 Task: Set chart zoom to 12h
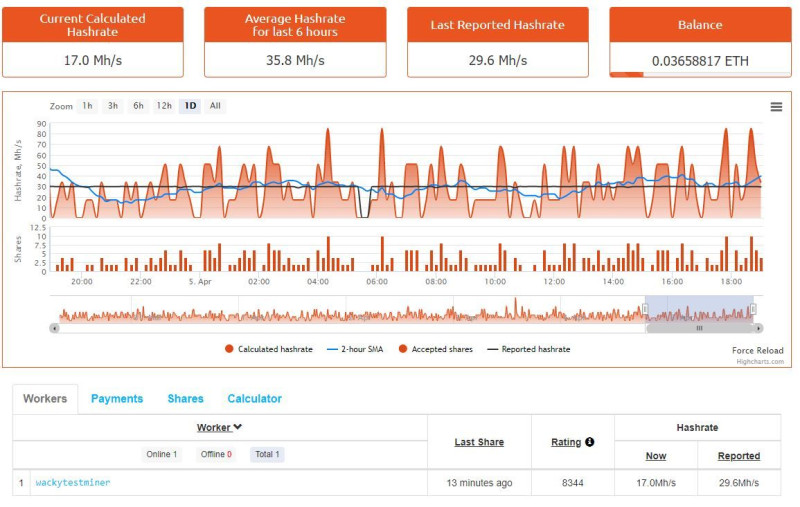click(164, 106)
